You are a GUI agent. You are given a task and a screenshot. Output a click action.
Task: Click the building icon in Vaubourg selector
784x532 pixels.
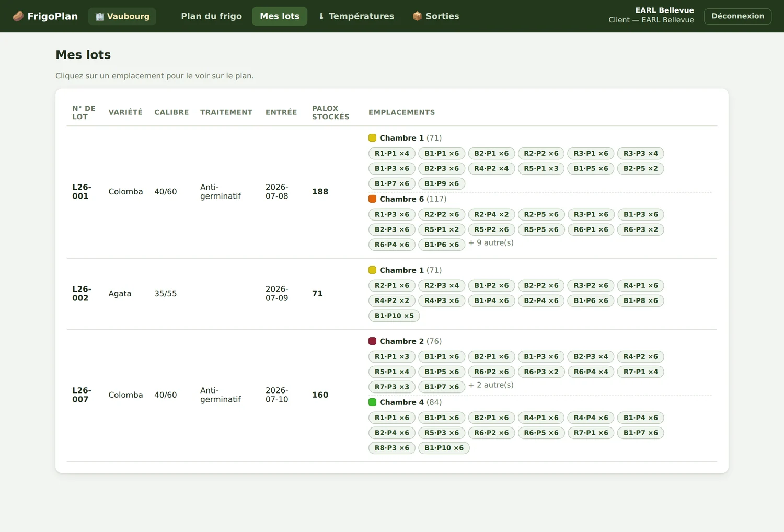click(x=100, y=17)
